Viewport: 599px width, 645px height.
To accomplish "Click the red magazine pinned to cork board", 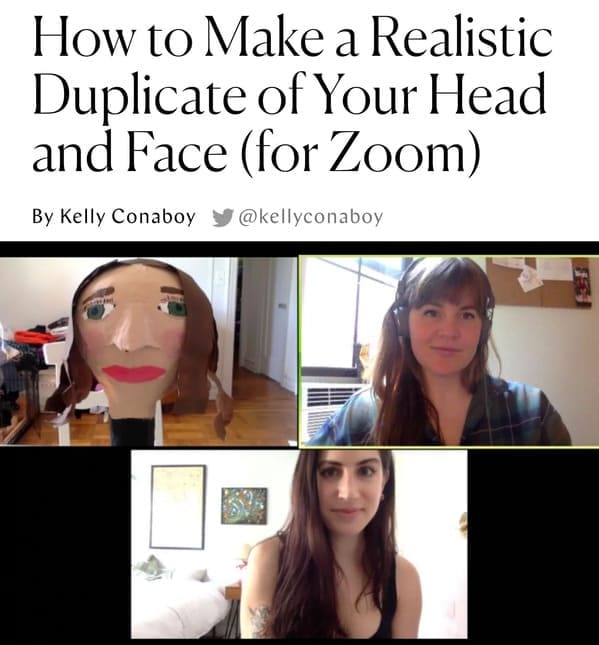I will [x=582, y=286].
